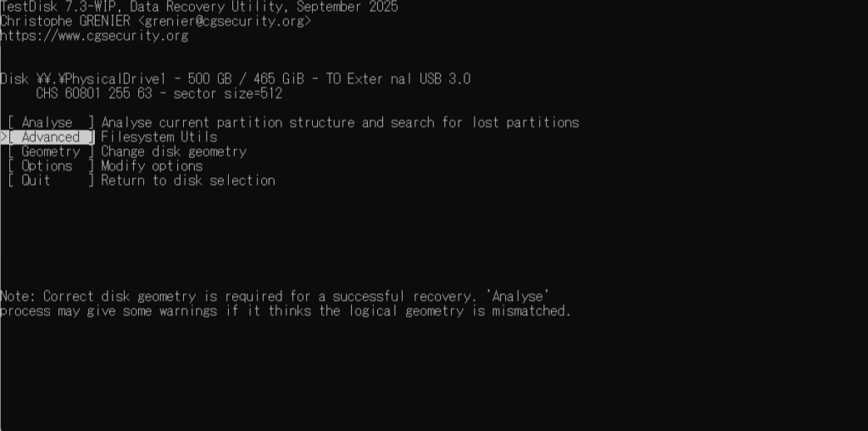
Task: Click the selection arrow beside Advanced
Action: click(3, 137)
